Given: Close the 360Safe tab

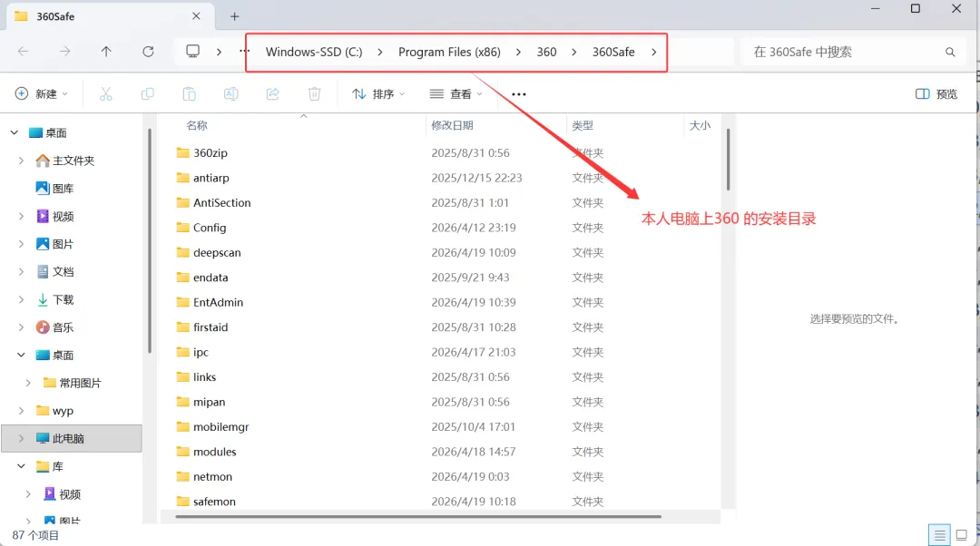Looking at the screenshot, I should [x=196, y=16].
